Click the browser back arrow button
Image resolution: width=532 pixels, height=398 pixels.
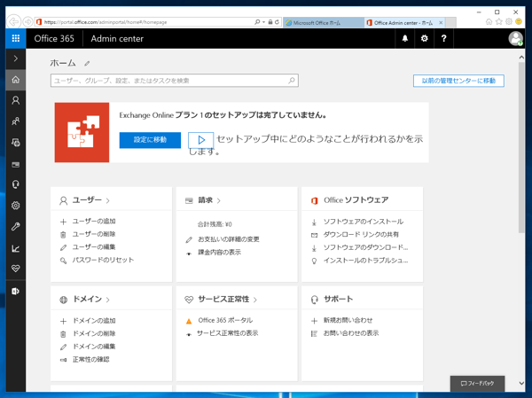(14, 21)
